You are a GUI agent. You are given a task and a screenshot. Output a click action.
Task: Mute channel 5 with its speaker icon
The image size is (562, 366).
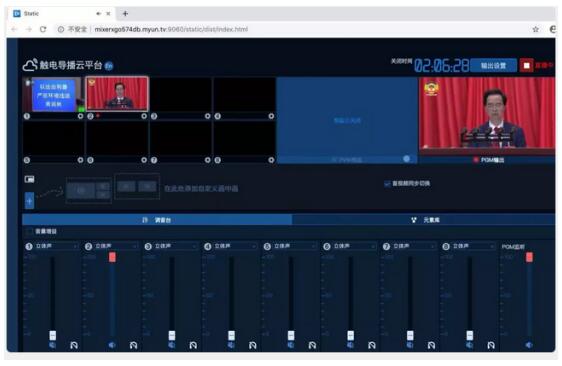click(291, 345)
